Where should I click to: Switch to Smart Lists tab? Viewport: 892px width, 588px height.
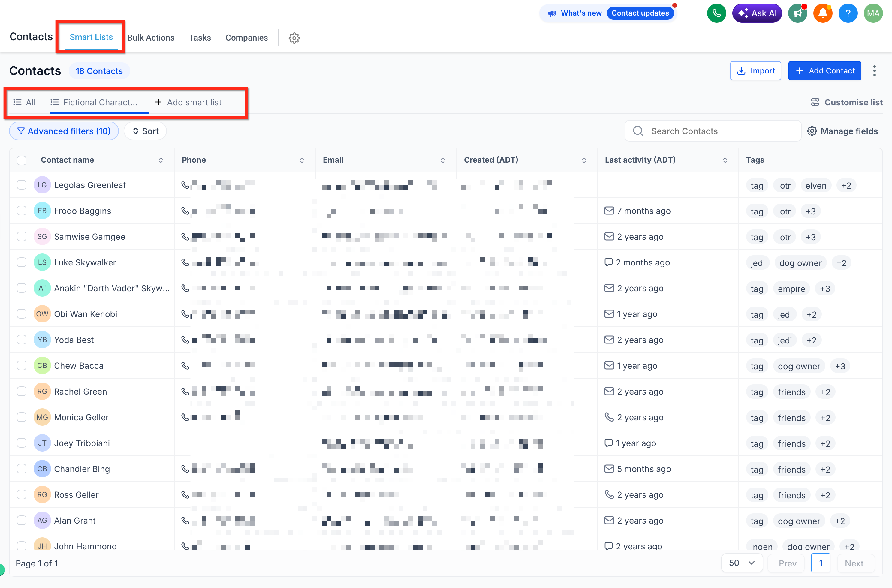[x=91, y=37]
